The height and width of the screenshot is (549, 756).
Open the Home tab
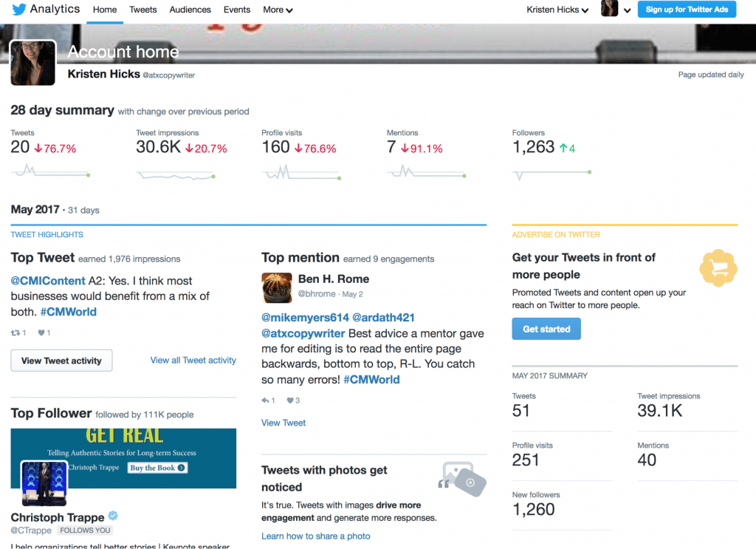click(x=105, y=10)
